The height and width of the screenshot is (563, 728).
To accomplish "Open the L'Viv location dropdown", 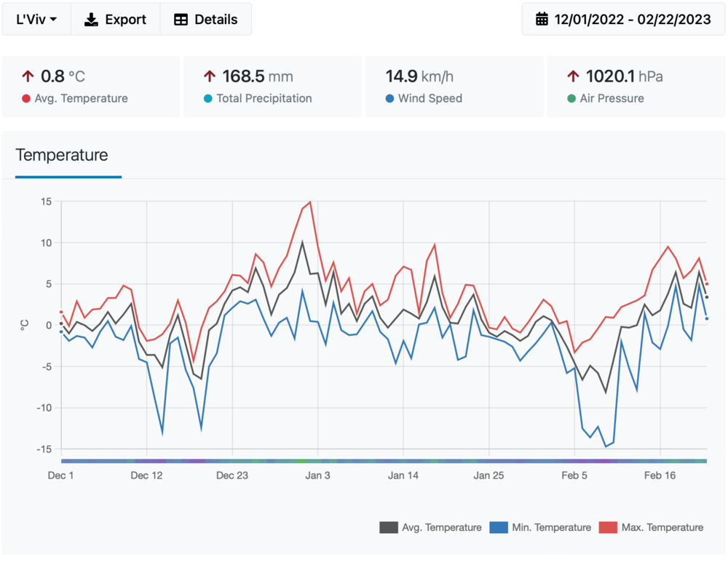I will click(x=36, y=20).
